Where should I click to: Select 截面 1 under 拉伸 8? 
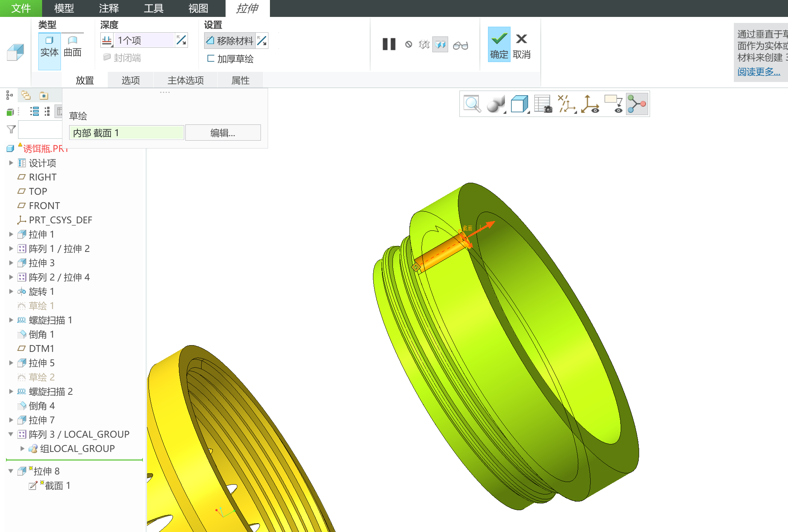pyautogui.click(x=50, y=485)
